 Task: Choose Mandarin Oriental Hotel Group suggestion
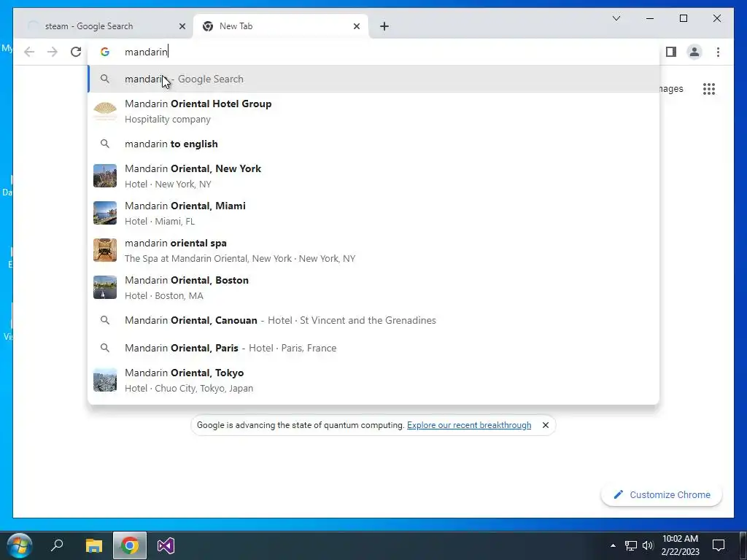click(373, 112)
